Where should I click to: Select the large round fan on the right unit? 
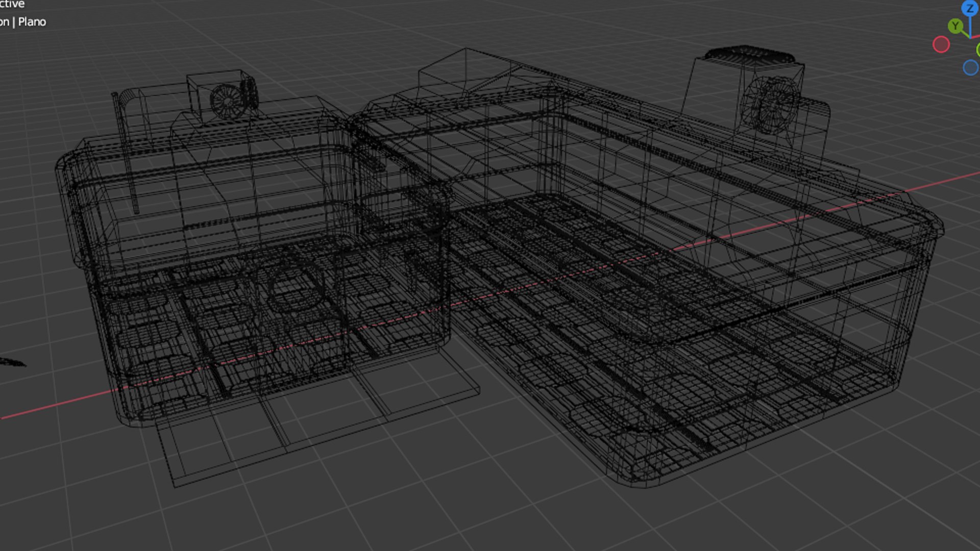tap(771, 106)
